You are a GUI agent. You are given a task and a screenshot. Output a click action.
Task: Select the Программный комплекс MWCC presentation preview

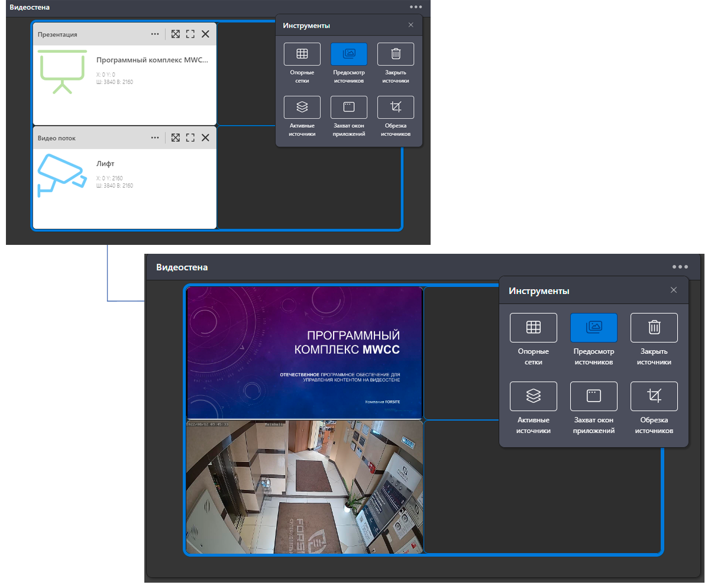pos(305,353)
